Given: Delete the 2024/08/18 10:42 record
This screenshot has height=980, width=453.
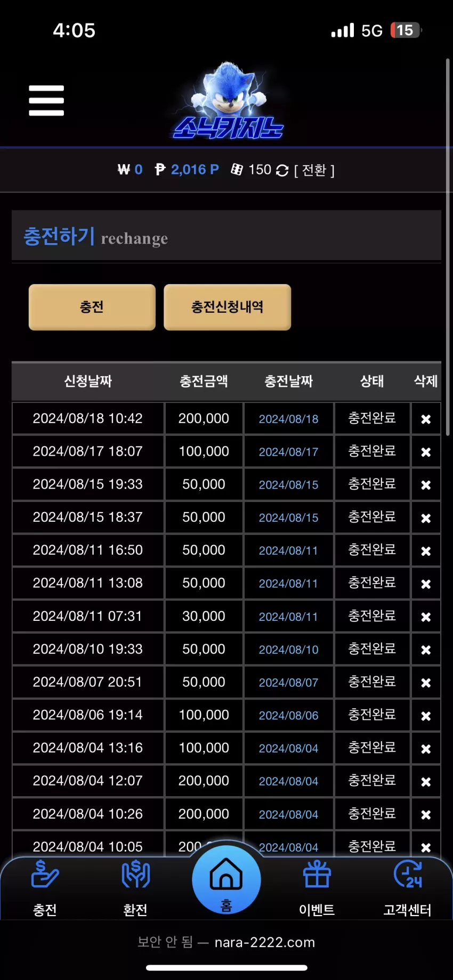Looking at the screenshot, I should (426, 419).
